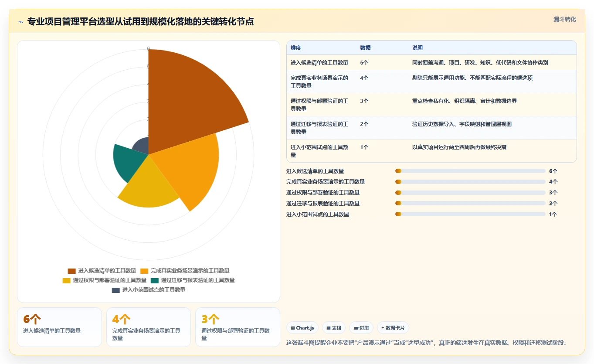Click legend label 通过权限与部署验证的工具数量
Viewport: 594px width, 364px height.
(110, 280)
